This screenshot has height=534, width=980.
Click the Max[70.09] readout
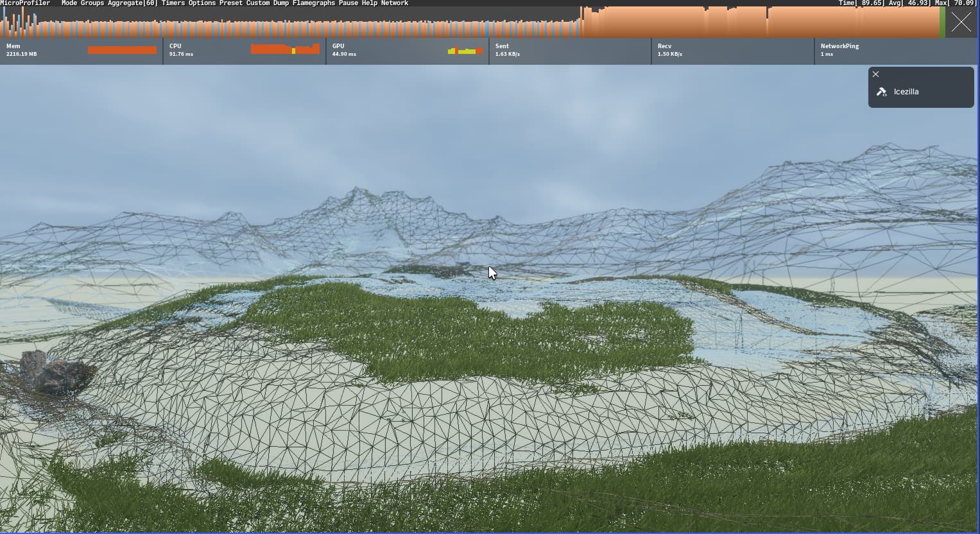click(956, 3)
